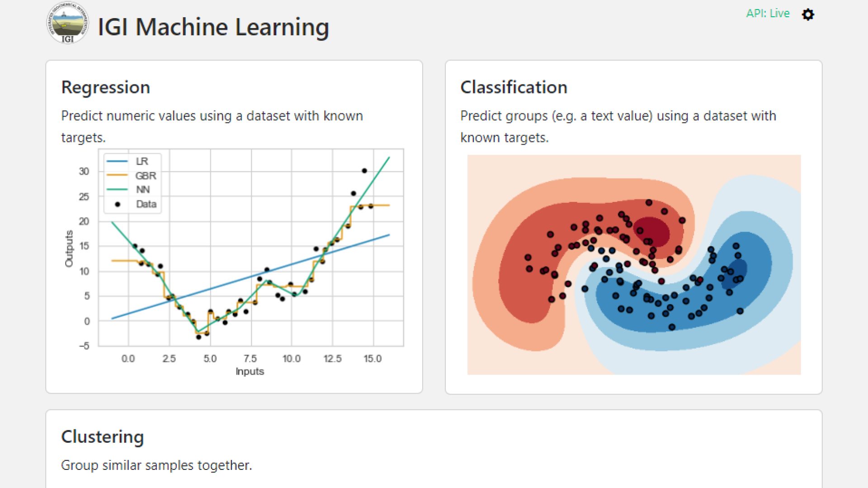This screenshot has width=868, height=488.
Task: Click the API: Live status indicator
Action: [x=768, y=14]
